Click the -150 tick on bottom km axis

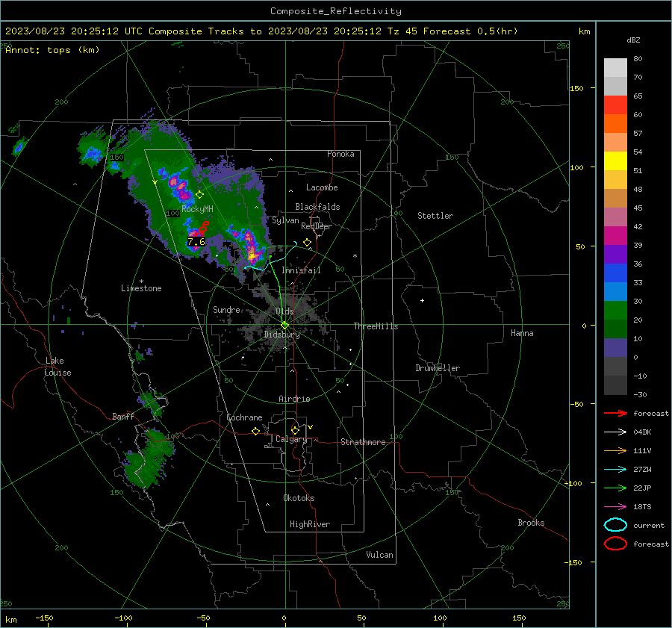tap(44, 618)
